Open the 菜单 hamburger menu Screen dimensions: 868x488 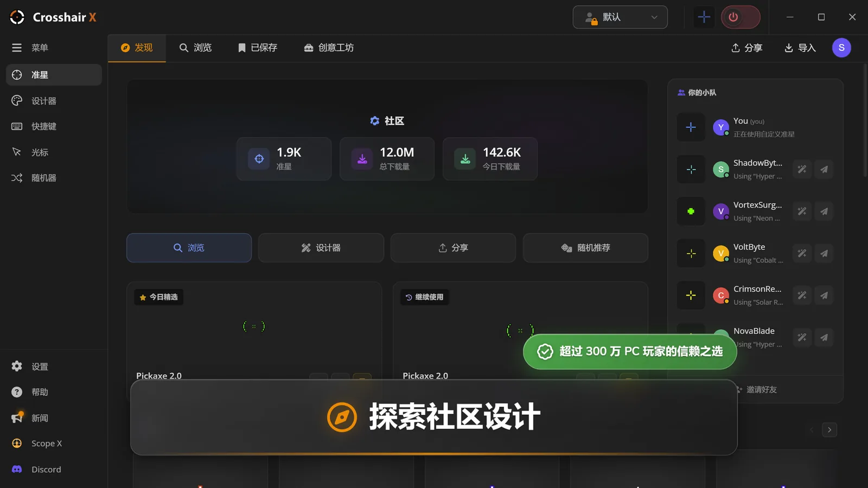click(x=17, y=48)
